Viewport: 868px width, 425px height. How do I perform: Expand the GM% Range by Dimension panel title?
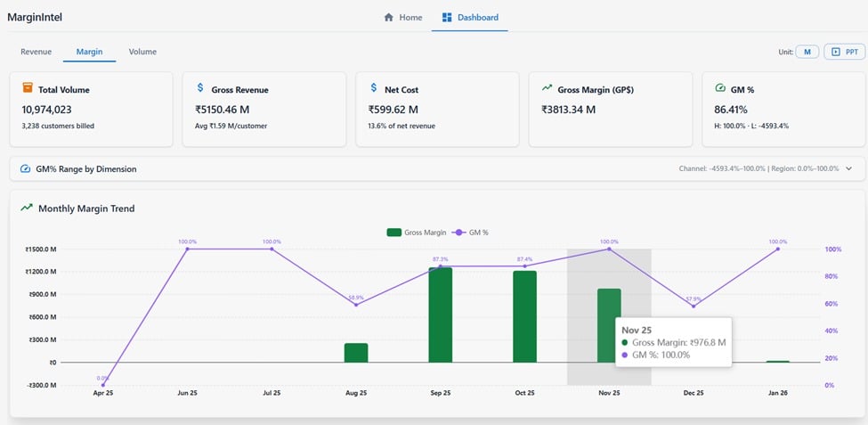point(85,168)
